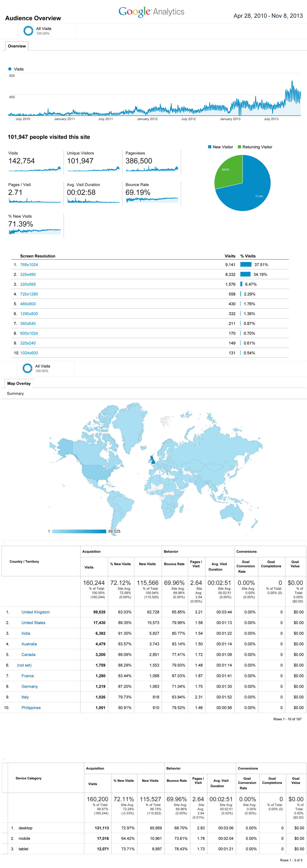Click the Bounce Rate sparkline card

pyautogui.click(x=152, y=194)
